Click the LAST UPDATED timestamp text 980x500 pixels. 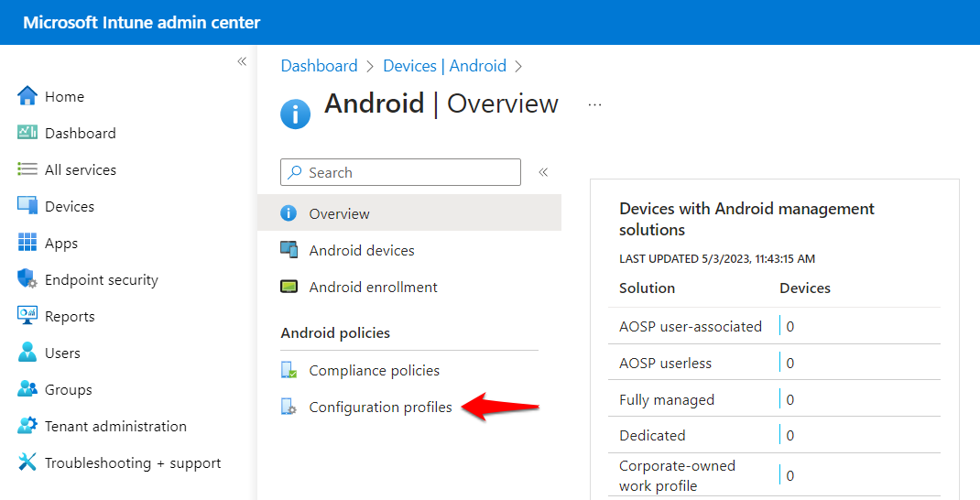(717, 259)
